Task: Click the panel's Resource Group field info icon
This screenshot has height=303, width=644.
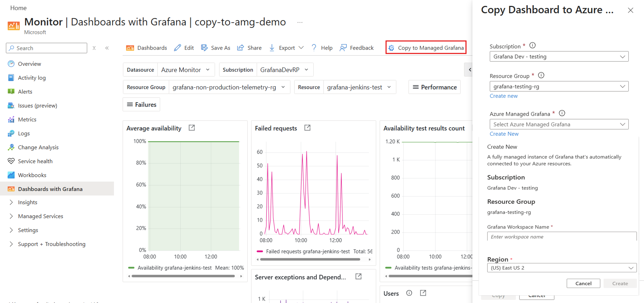Action: pos(541,75)
